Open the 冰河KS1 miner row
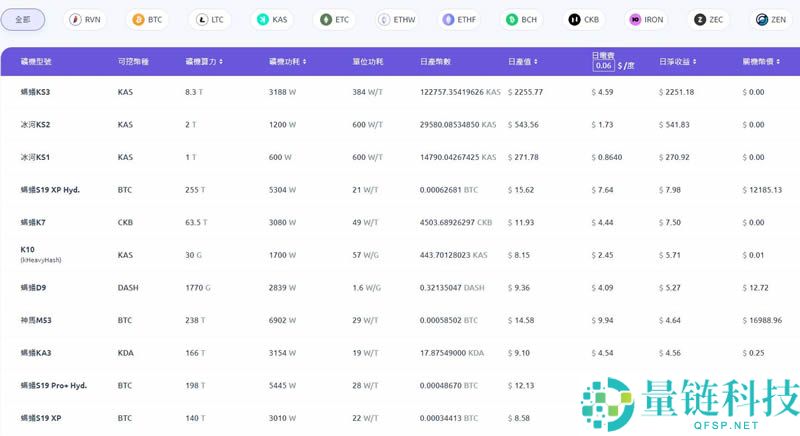Viewport: 800px width, 436px height. 400,158
